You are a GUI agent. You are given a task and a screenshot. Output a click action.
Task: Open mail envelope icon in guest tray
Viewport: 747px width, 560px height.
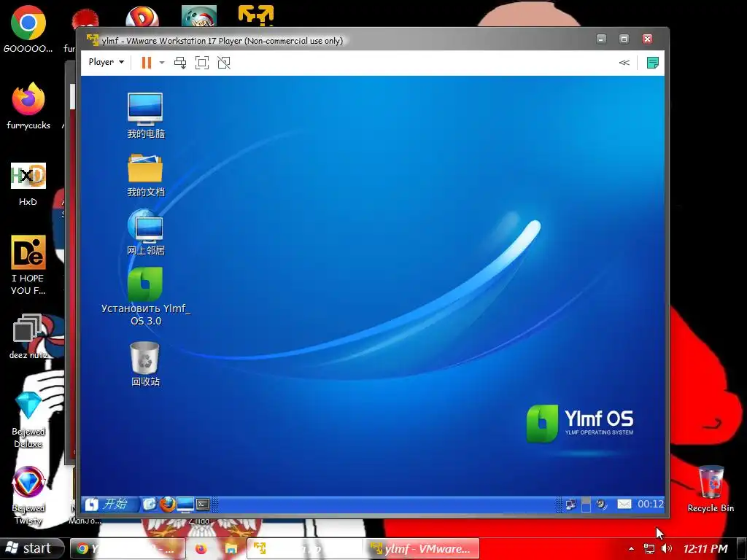(624, 504)
